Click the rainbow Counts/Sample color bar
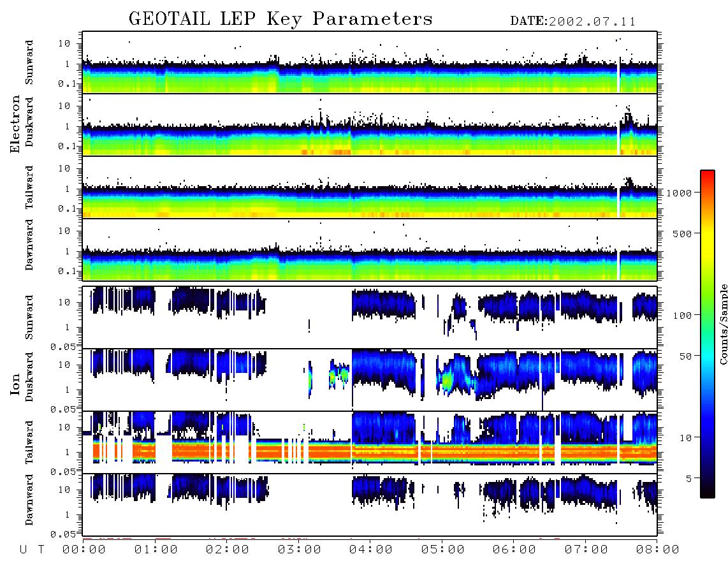 [x=707, y=335]
